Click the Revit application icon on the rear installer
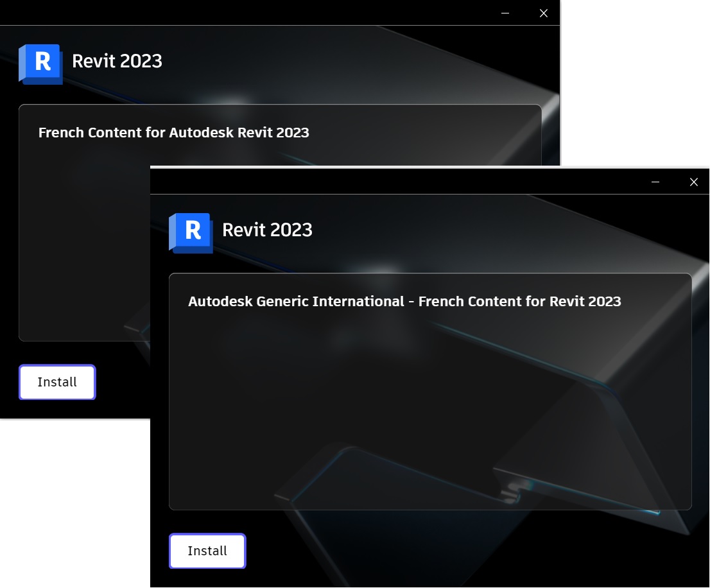Viewport: 710px width, 588px height. click(40, 64)
